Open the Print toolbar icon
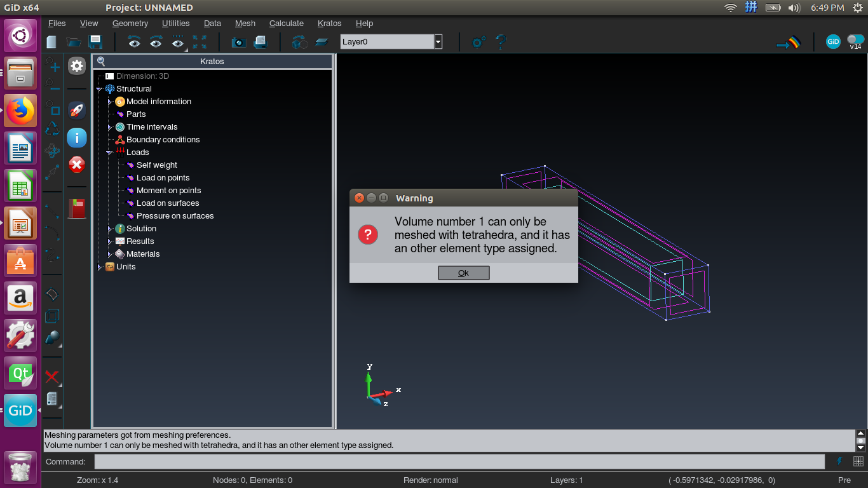This screenshot has height=488, width=868. pyautogui.click(x=260, y=42)
